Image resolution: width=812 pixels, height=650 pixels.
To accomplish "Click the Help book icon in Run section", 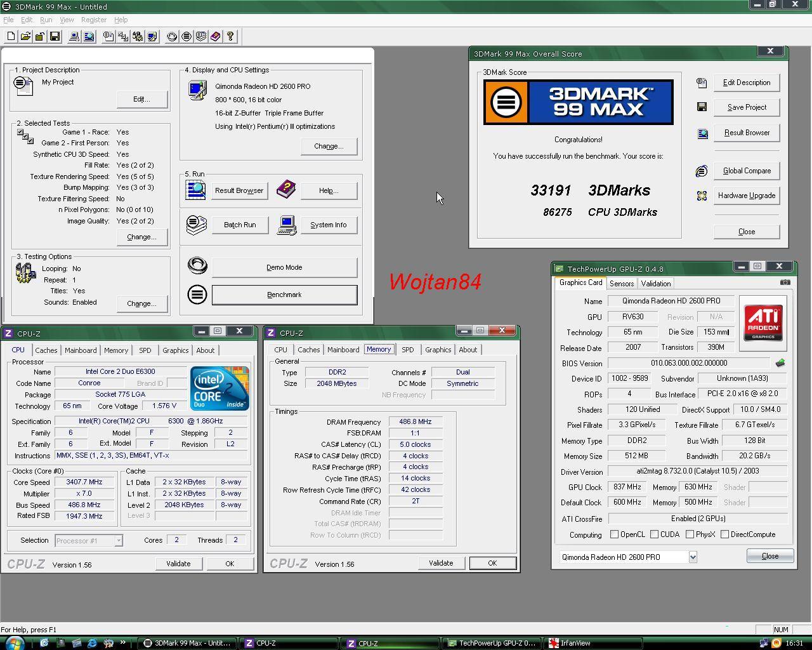I will coord(286,189).
